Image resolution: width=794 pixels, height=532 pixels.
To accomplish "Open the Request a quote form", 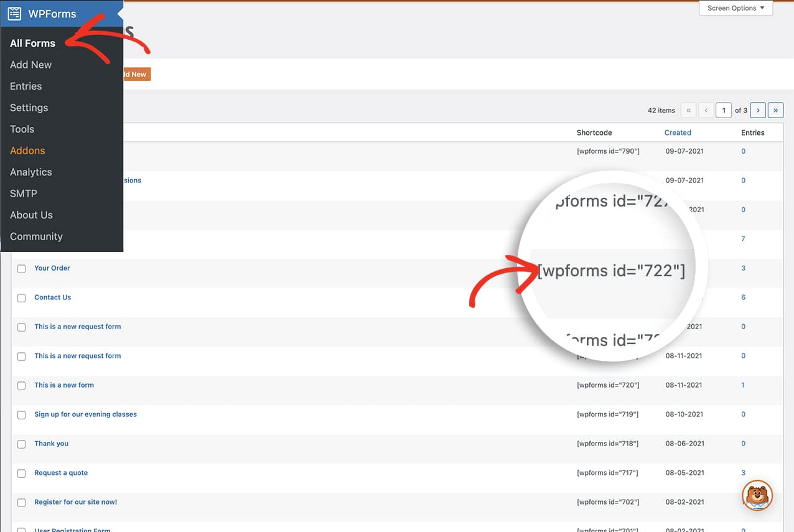I will click(x=61, y=473).
